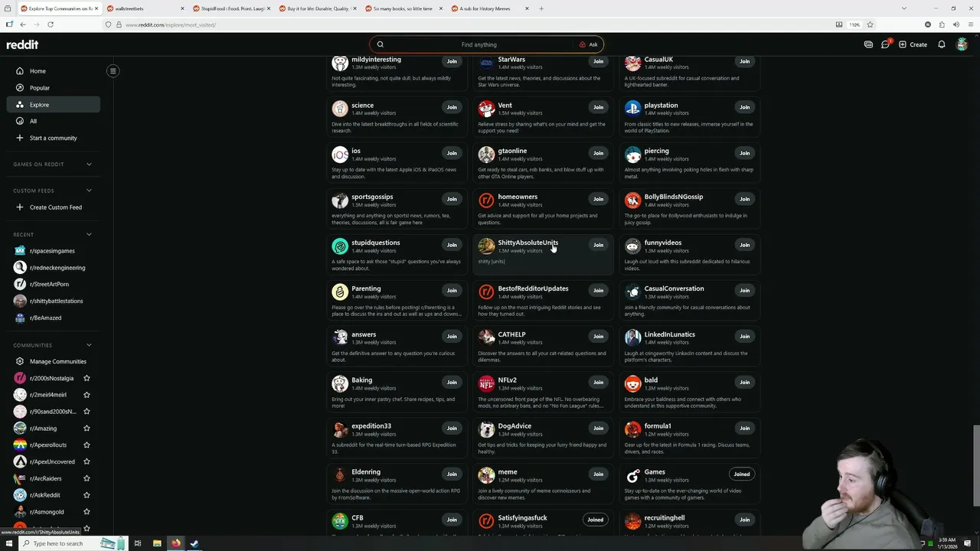Collapse the sidebar with hamburger button
The height and width of the screenshot is (551, 980).
click(113, 71)
